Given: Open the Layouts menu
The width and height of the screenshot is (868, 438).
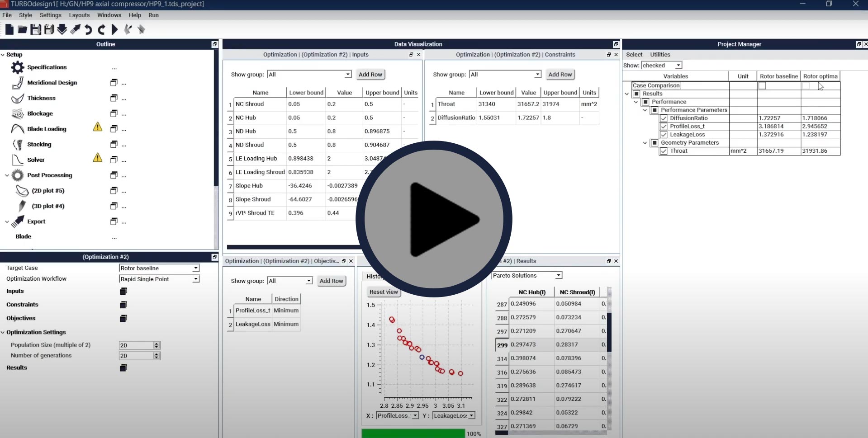Looking at the screenshot, I should point(79,15).
